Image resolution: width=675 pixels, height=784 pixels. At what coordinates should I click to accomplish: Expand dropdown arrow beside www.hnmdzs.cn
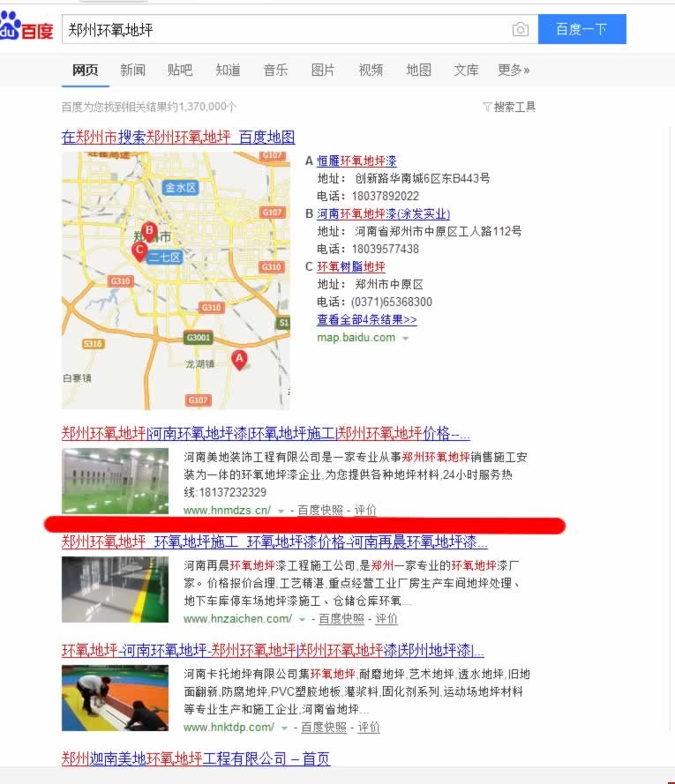point(281,511)
